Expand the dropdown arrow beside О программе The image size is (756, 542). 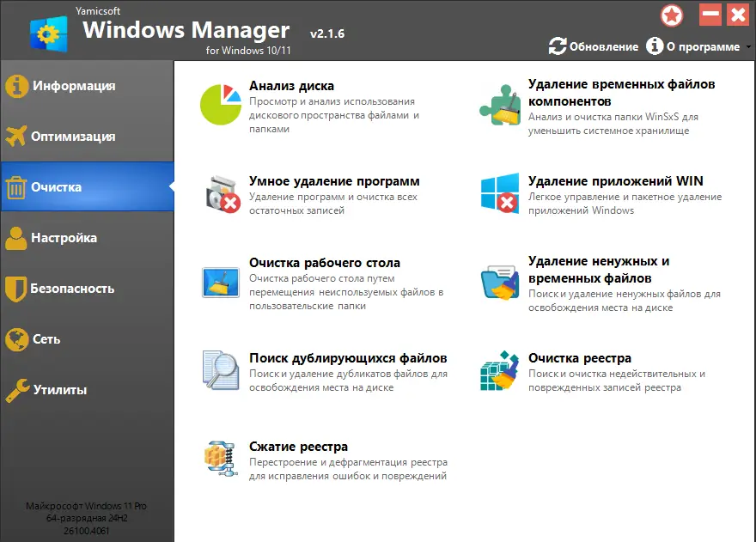[x=748, y=46]
